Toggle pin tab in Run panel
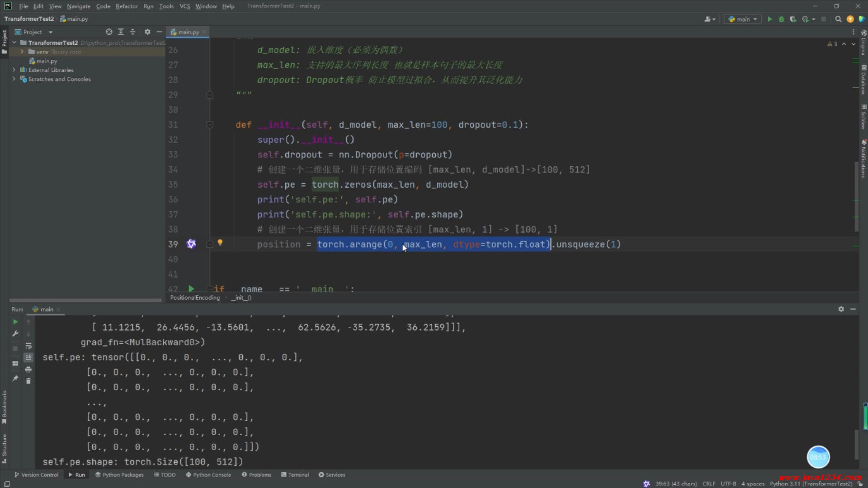 pyautogui.click(x=15, y=378)
